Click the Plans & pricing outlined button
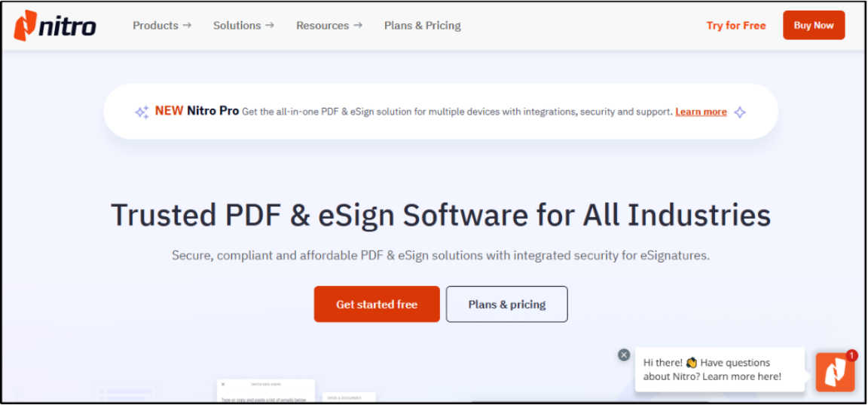 pyautogui.click(x=507, y=304)
